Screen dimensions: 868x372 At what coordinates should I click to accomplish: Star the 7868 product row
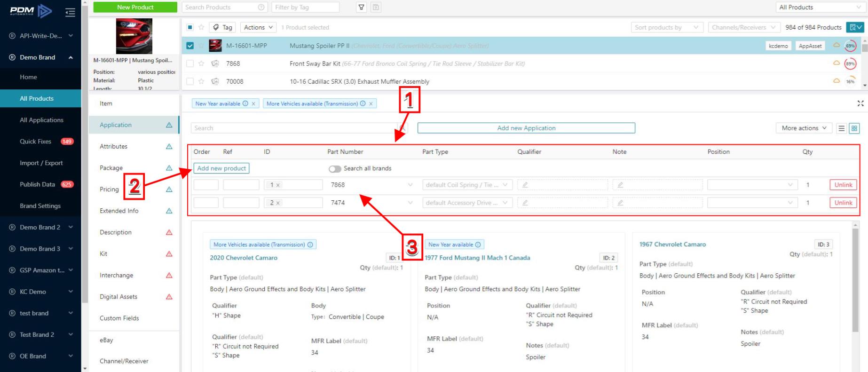click(x=201, y=63)
